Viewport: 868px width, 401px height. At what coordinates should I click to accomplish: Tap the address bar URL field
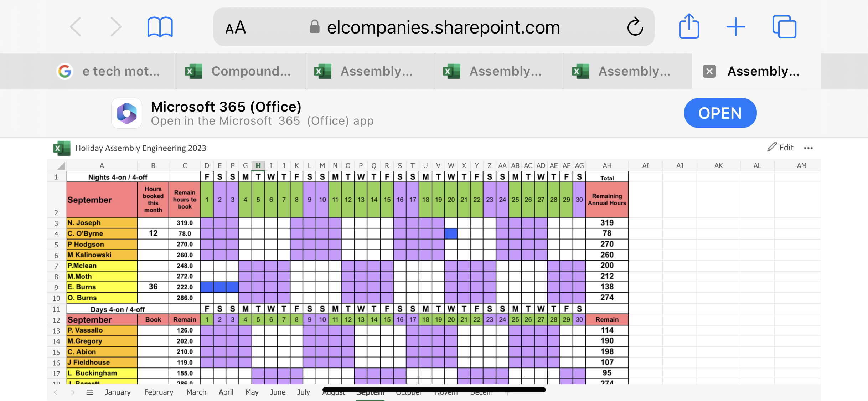coord(443,27)
